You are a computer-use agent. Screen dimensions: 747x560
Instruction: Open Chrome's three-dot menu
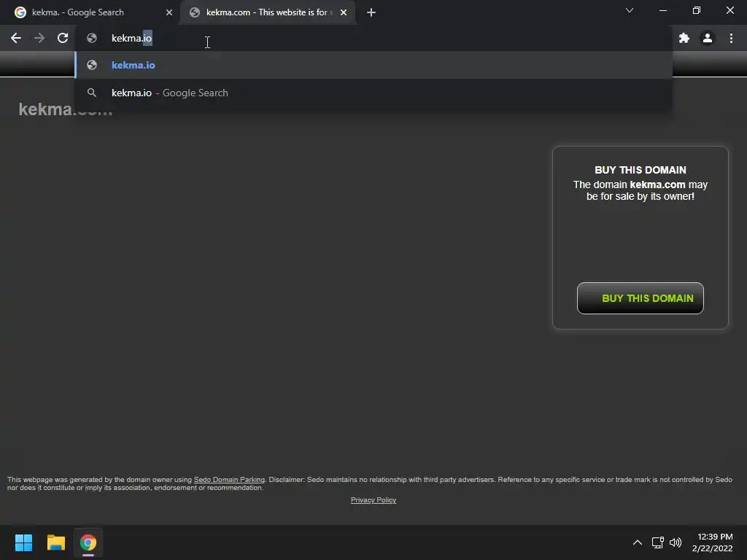(x=731, y=38)
